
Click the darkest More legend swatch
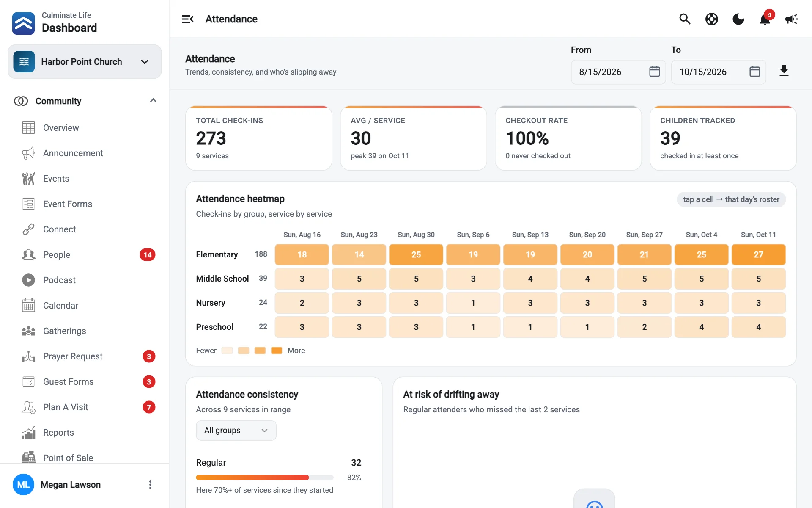(277, 351)
